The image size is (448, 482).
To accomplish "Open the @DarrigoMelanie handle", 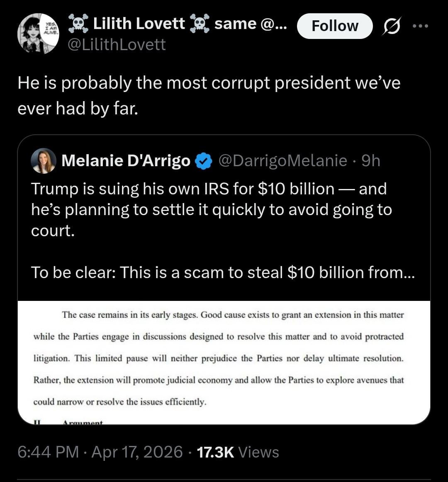I will point(282,160).
